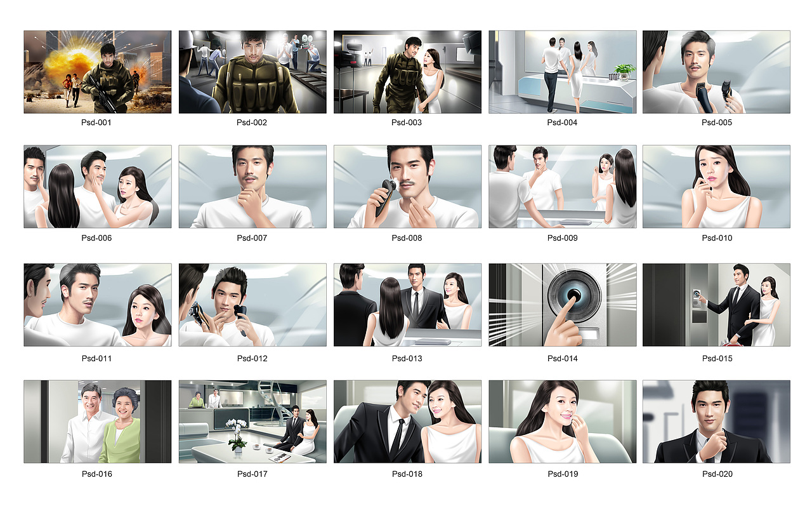Open the Psd-012 thumbnail image

pyautogui.click(x=252, y=305)
